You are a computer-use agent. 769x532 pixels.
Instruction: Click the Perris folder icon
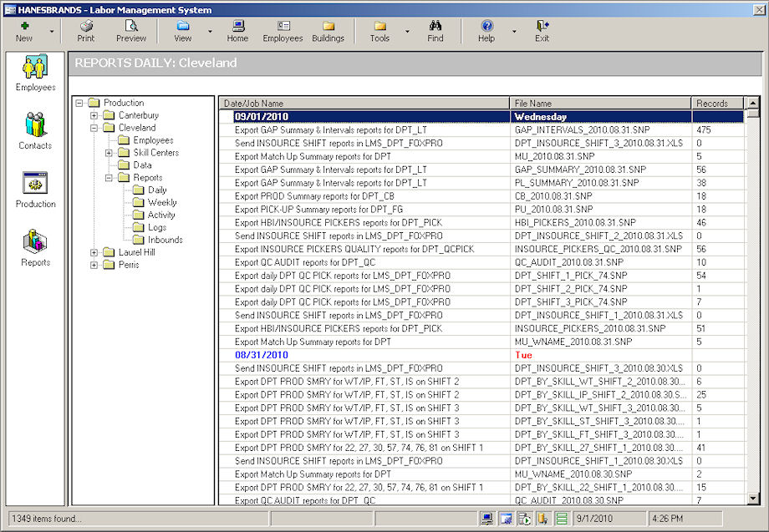tap(109, 265)
